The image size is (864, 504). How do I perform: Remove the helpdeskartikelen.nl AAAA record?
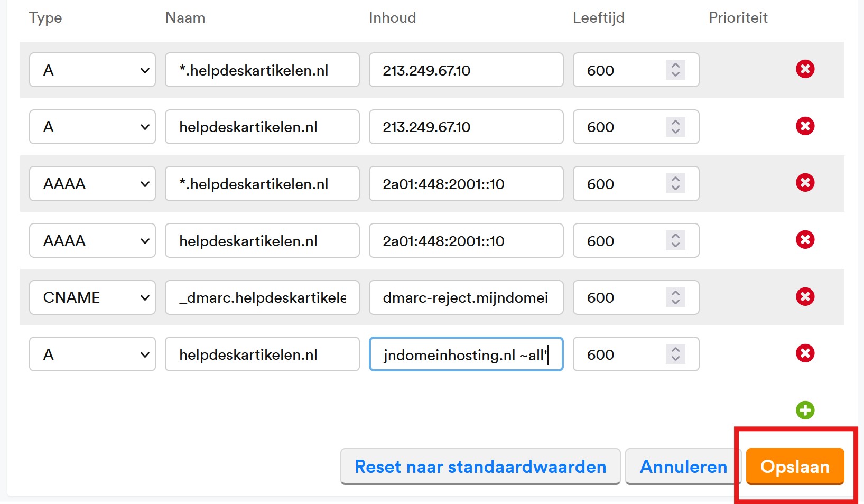(x=805, y=240)
